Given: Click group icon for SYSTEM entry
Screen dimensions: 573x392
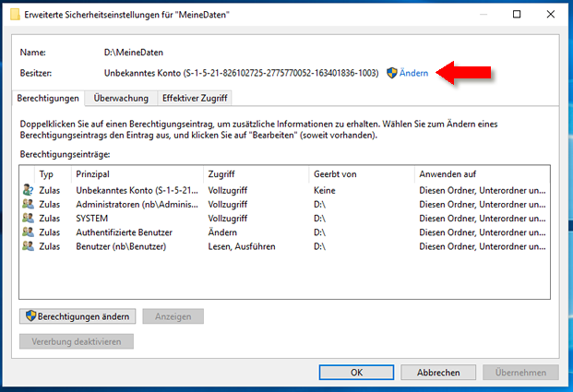Looking at the screenshot, I should (x=28, y=218).
